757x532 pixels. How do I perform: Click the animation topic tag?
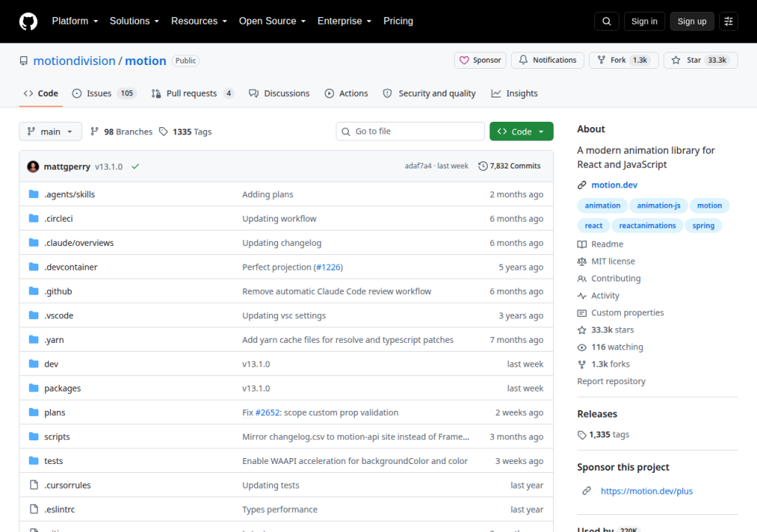[x=602, y=205]
